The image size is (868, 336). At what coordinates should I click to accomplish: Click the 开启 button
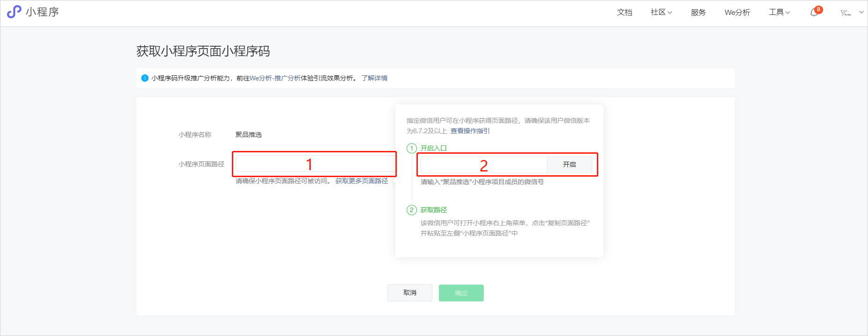click(569, 164)
